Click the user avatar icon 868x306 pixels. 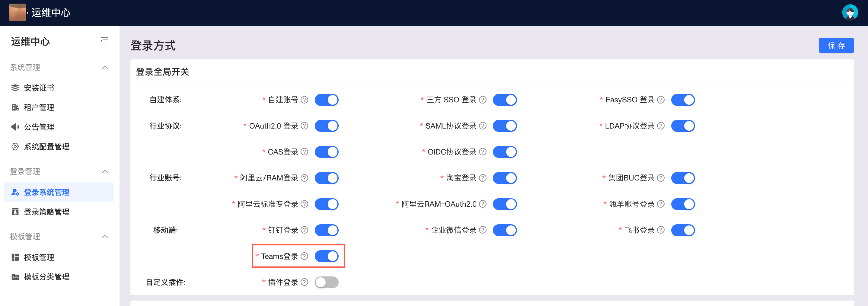pos(850,12)
